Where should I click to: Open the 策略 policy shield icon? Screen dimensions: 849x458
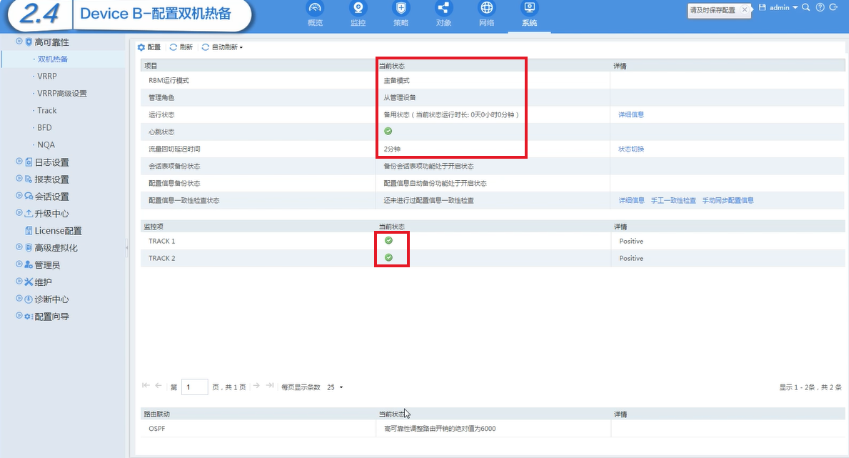pos(401,14)
